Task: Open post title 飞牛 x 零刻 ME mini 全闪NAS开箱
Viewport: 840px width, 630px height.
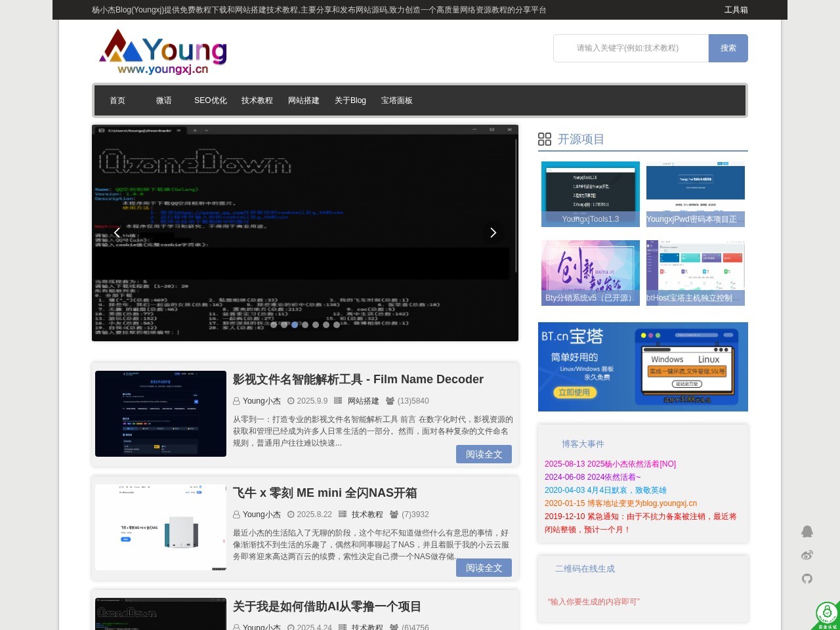Action: click(325, 493)
